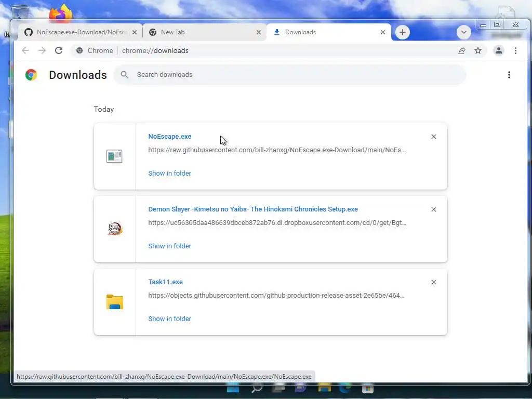
Task: Click the NoEscape.exe raw.githubusercontent URL
Action: [277, 150]
